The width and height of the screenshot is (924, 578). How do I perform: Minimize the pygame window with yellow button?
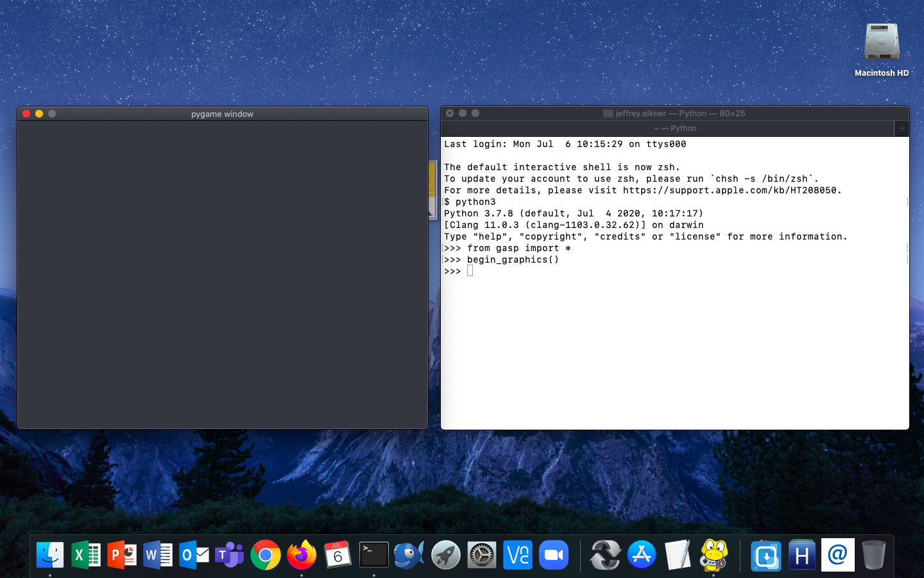pos(39,114)
